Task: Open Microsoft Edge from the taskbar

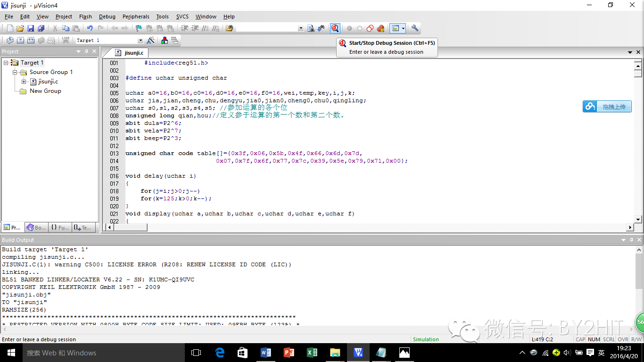Action: 220,353
